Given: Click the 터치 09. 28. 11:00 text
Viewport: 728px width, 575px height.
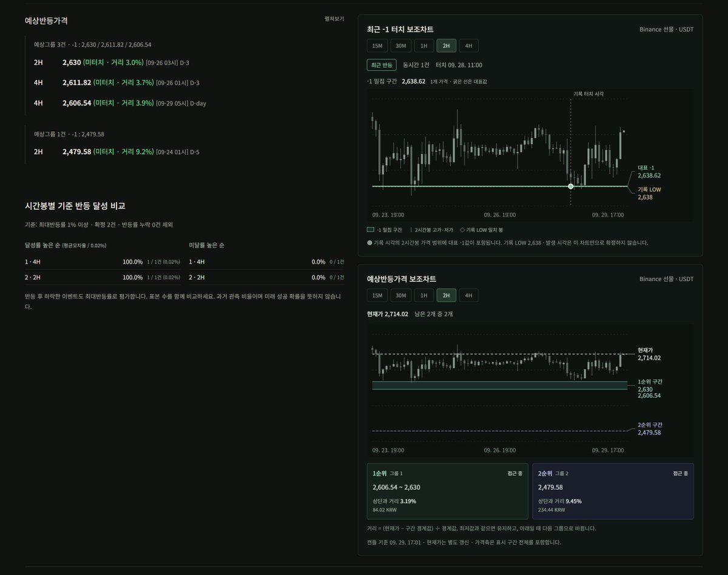Looking at the screenshot, I should [x=459, y=65].
